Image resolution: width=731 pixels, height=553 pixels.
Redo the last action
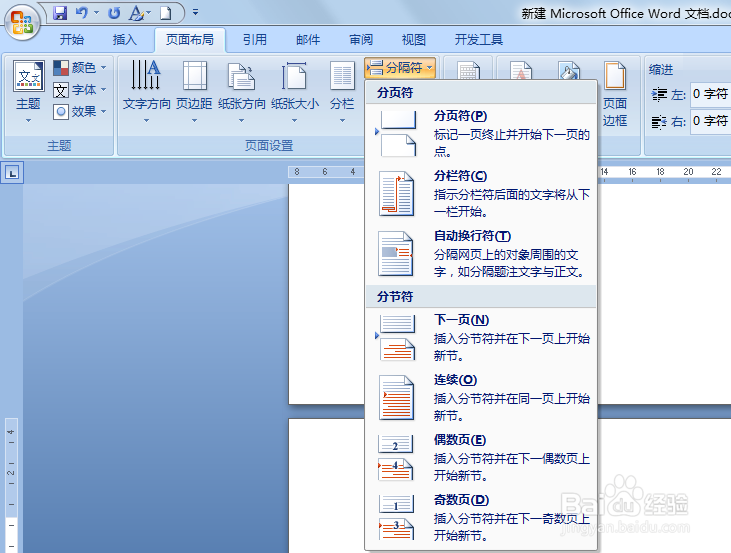click(x=114, y=13)
